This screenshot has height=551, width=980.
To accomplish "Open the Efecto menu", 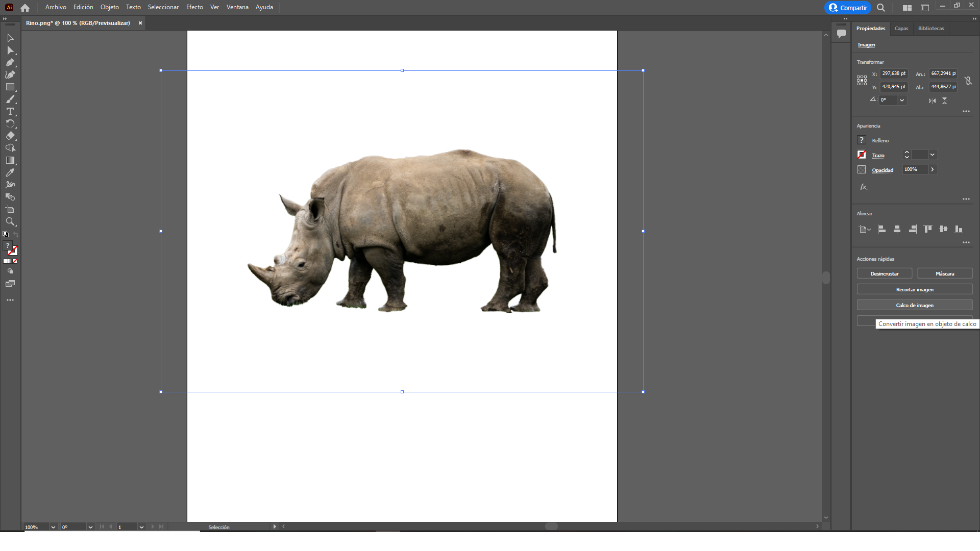I will (x=194, y=7).
